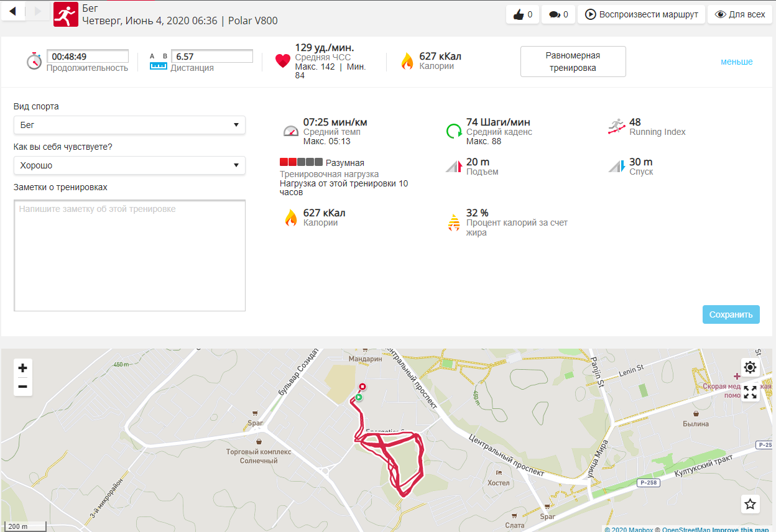Viewport: 776px width, 532px height.
Task: Click the 74 Шаги/мин cadence value
Action: (498, 122)
